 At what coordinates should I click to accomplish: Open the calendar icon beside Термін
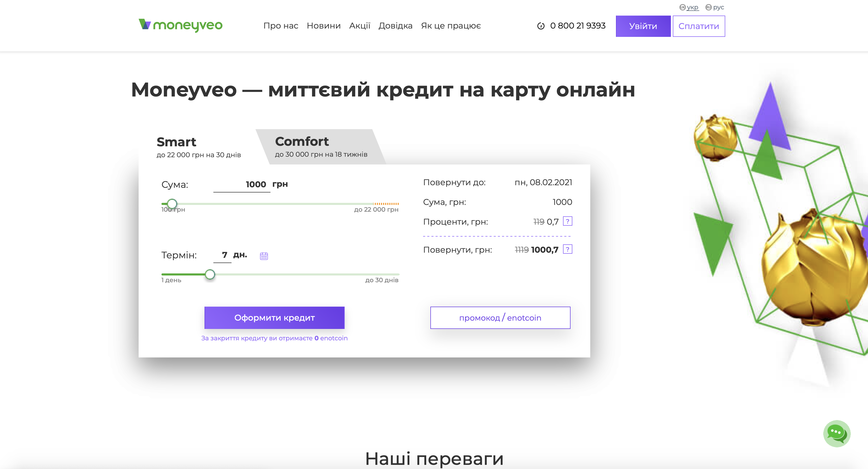point(264,256)
